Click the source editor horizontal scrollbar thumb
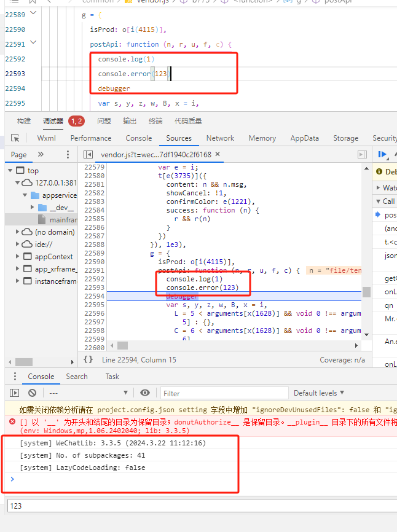The width and height of the screenshot is (397, 532). click(122, 345)
